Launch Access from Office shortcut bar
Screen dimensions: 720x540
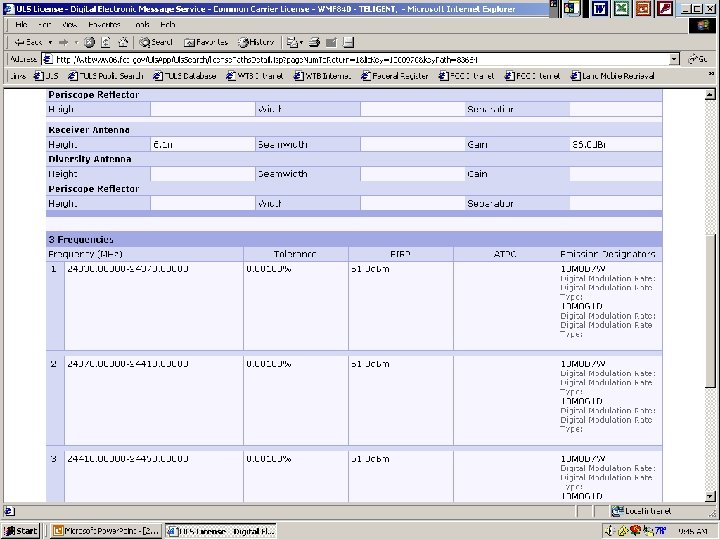[x=665, y=8]
